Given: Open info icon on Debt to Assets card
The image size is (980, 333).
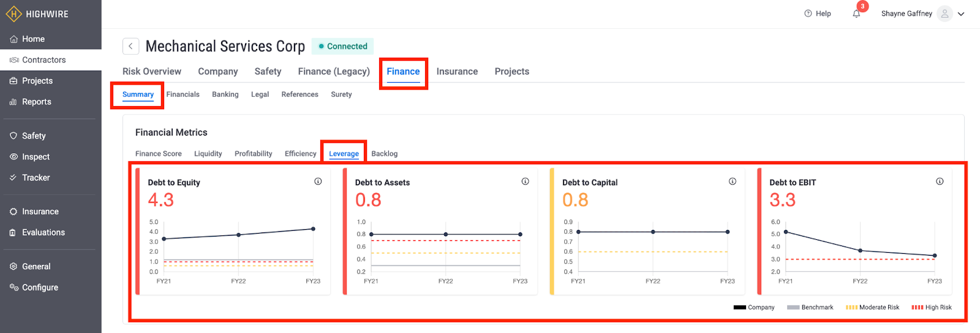Looking at the screenshot, I should [x=525, y=182].
